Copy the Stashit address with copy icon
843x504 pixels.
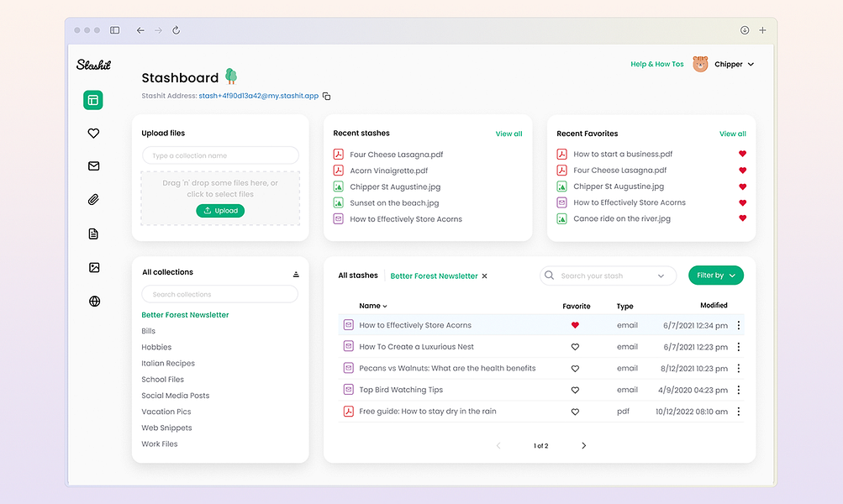326,96
